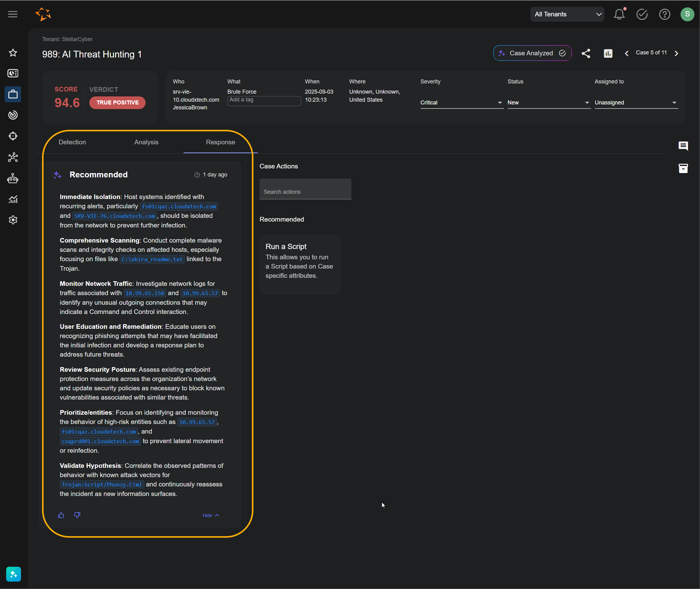Open the System settings gear icon
Image resolution: width=700 pixels, height=589 pixels.
pos(13,220)
